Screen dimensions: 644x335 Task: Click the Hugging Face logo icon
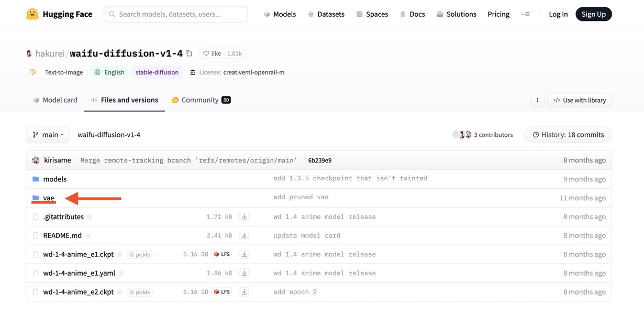[32, 14]
